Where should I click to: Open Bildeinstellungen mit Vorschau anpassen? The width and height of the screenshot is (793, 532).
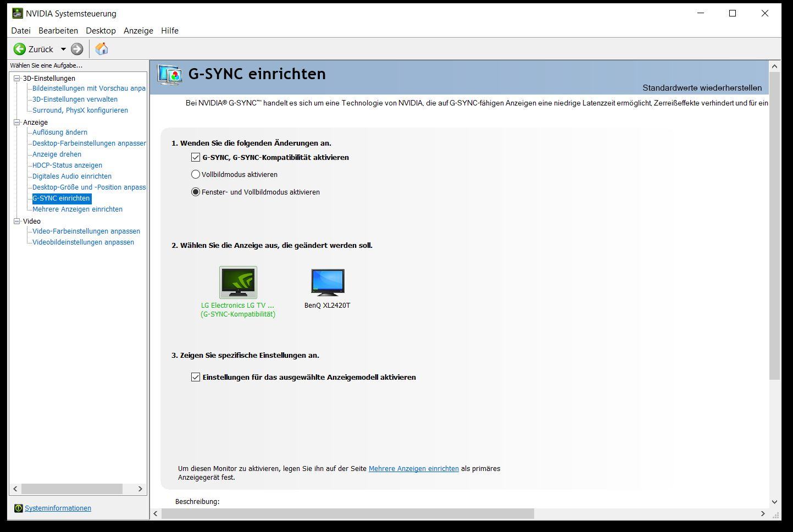pos(89,88)
